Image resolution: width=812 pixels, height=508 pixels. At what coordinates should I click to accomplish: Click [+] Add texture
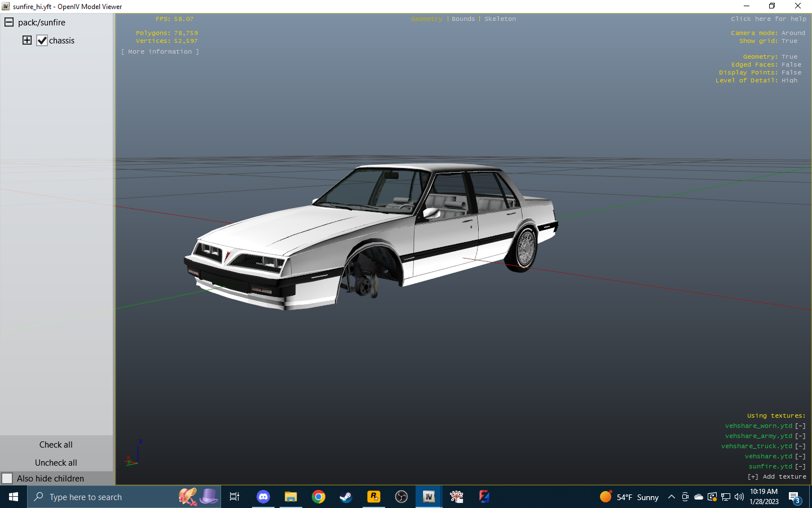(777, 477)
